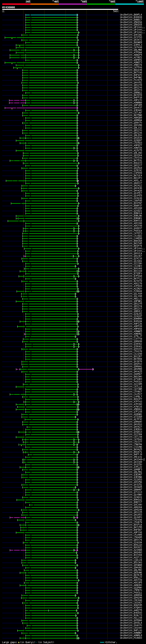146x644 pixels.
Task: Select hit label UniRef100_B6U1V8
Action: tap(131, 70)
